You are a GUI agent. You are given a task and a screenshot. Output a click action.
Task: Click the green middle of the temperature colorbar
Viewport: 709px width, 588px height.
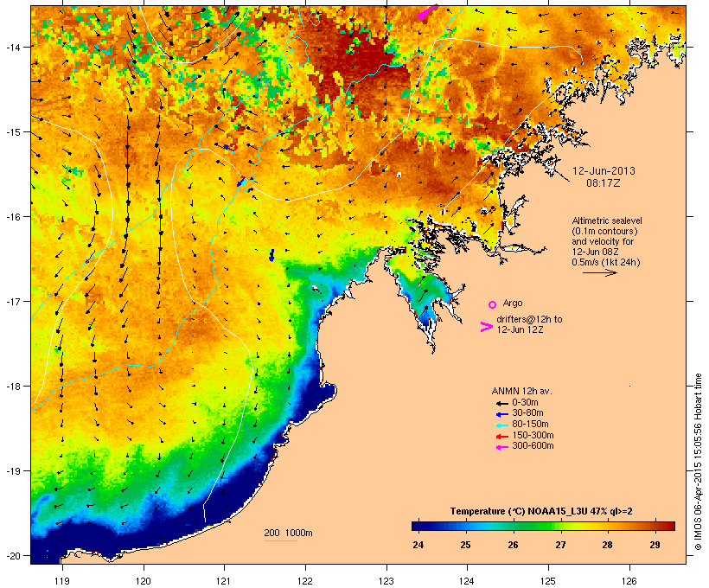coord(543,526)
